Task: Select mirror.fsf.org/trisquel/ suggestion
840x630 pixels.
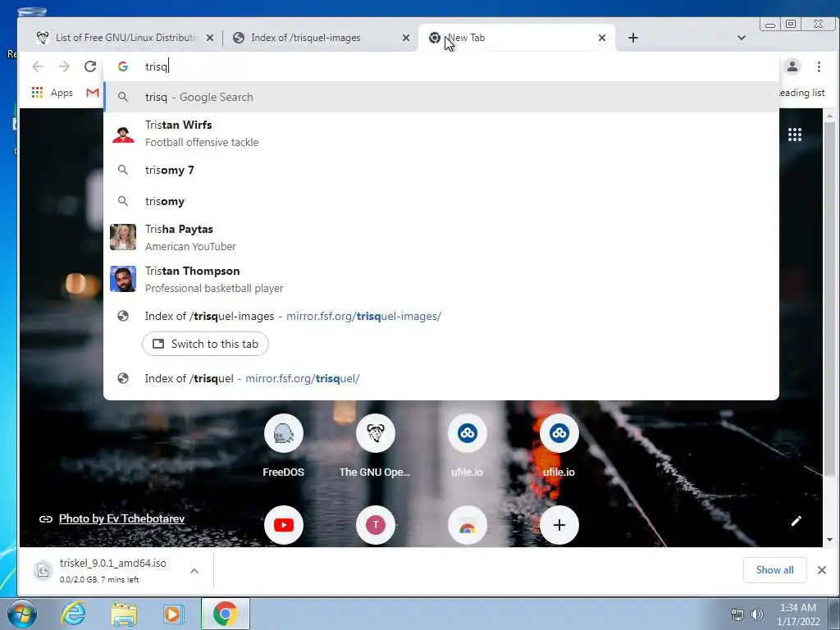Action: click(441, 378)
